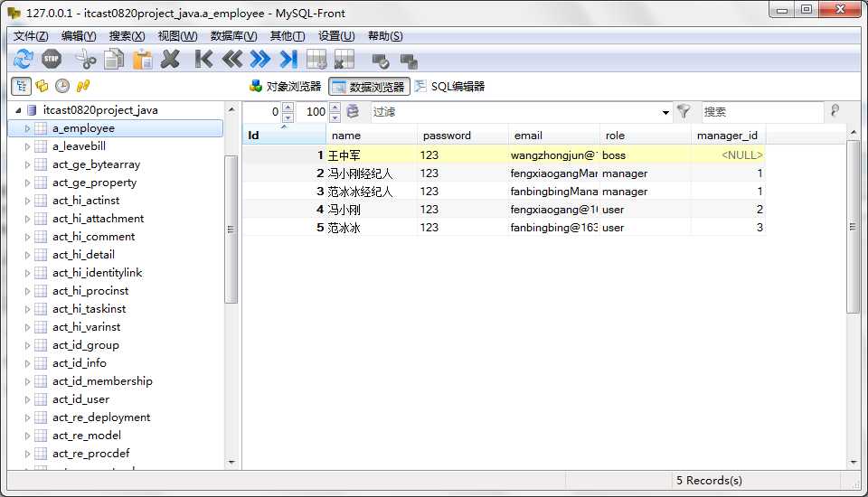This screenshot has width=868, height=497.
Task: Collapse the itcast0820project_java database node
Action: click(18, 110)
